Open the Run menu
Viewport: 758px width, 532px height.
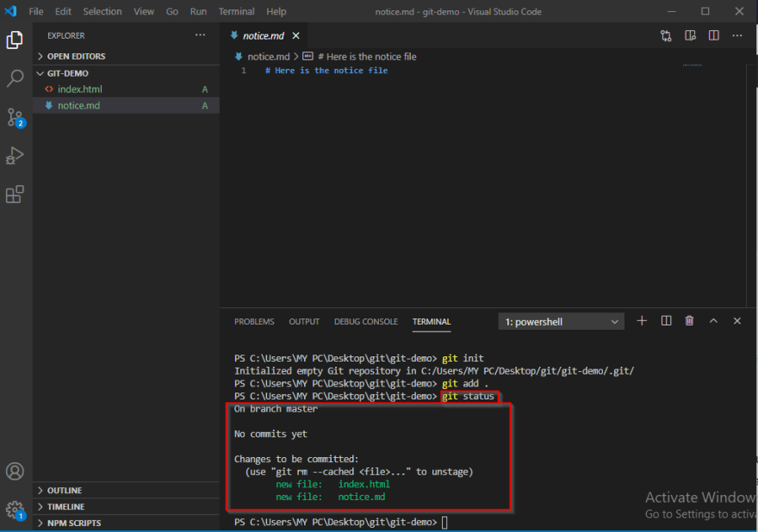pos(198,11)
